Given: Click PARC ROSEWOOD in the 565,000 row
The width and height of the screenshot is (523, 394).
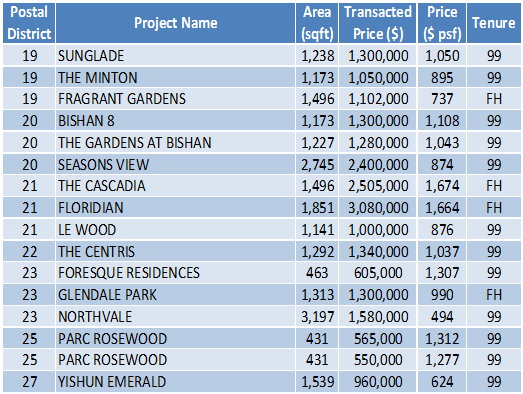Looking at the screenshot, I should point(175,338).
